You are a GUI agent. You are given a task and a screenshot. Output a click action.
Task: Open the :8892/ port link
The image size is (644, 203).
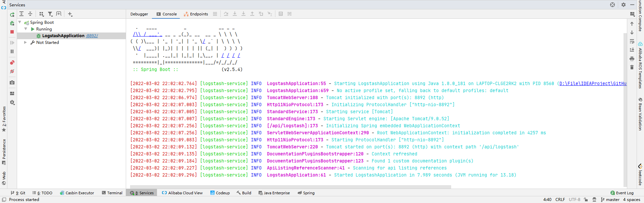coord(92,36)
